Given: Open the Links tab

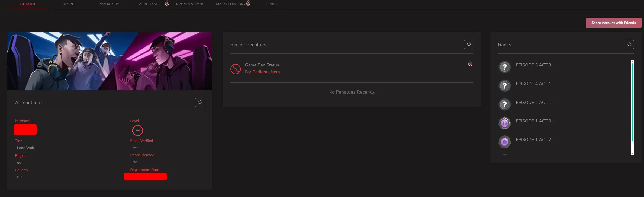Looking at the screenshot, I should coord(271,4).
